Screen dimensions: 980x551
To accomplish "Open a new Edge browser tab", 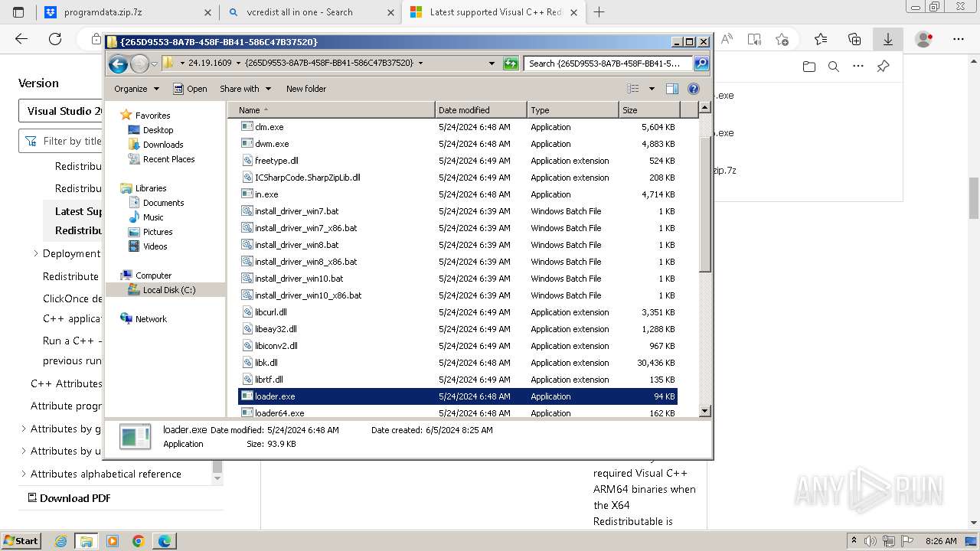I will (599, 12).
